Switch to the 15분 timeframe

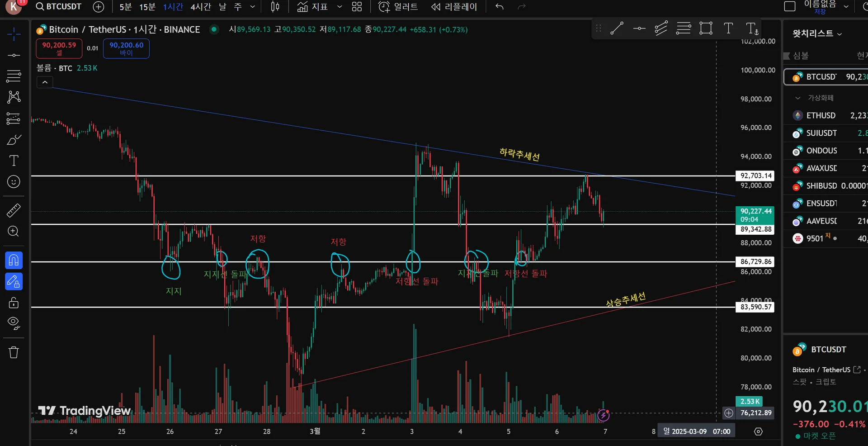147,7
